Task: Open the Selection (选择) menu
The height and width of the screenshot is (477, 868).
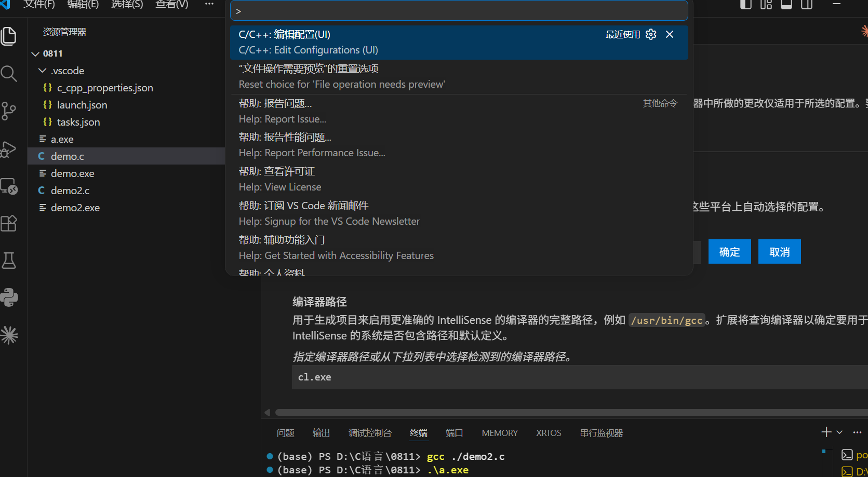Action: click(127, 5)
